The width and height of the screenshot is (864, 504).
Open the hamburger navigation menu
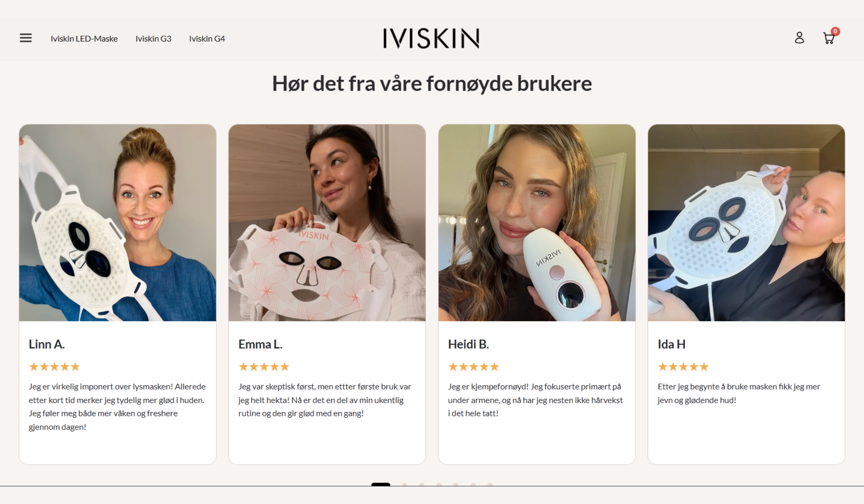point(26,38)
